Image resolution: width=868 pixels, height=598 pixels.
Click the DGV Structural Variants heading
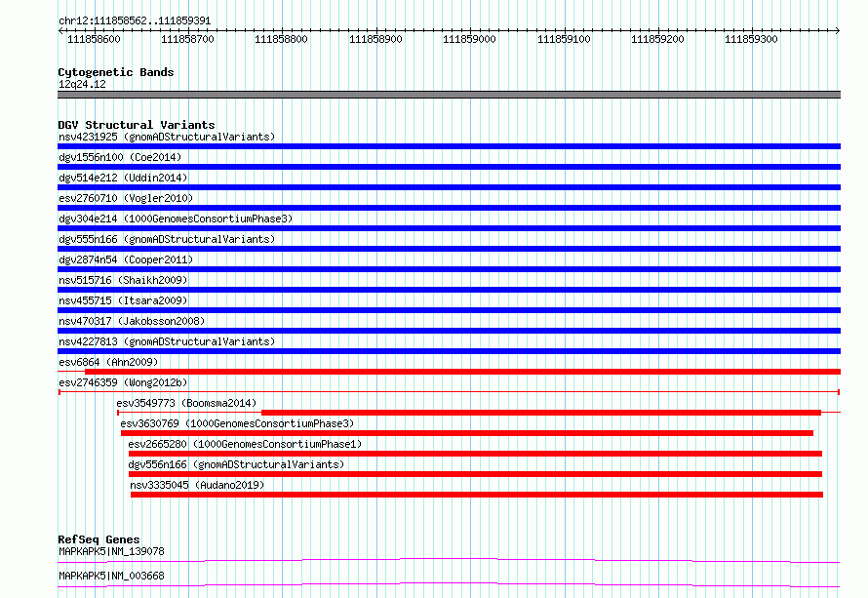click(x=137, y=125)
